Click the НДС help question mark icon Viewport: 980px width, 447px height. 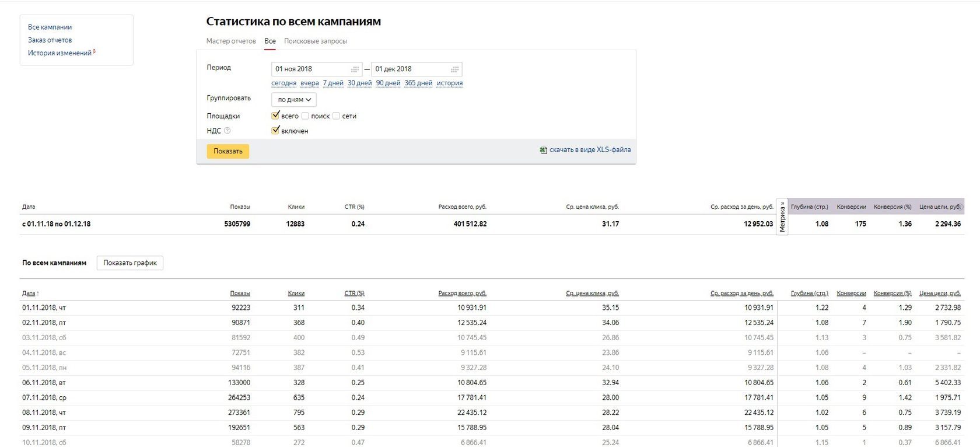[x=228, y=131]
